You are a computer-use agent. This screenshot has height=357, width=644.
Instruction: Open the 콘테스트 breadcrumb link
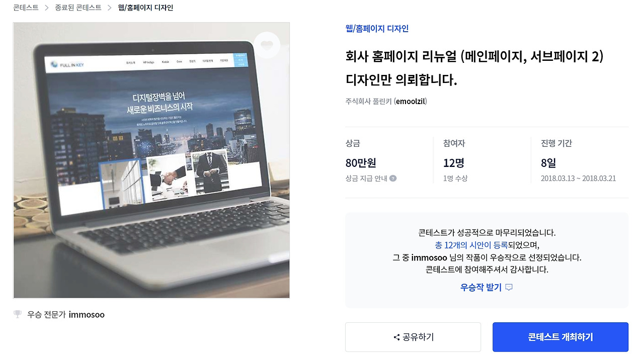(26, 8)
